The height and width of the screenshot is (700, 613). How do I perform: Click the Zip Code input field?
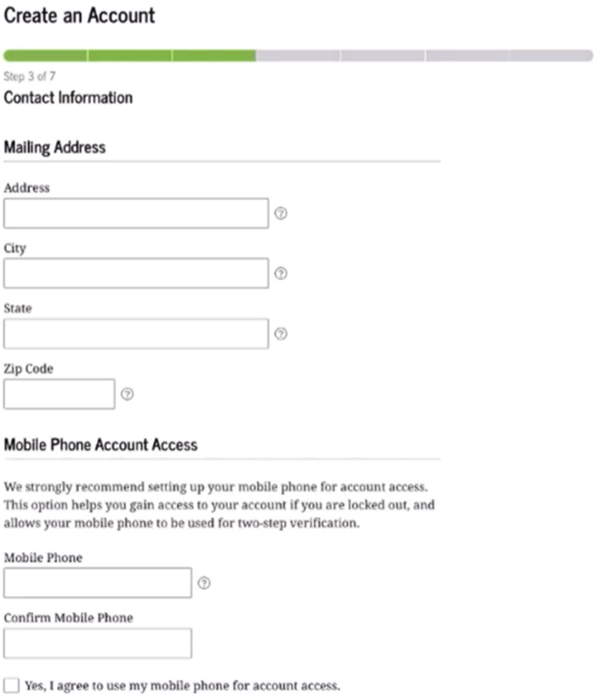tap(58, 393)
